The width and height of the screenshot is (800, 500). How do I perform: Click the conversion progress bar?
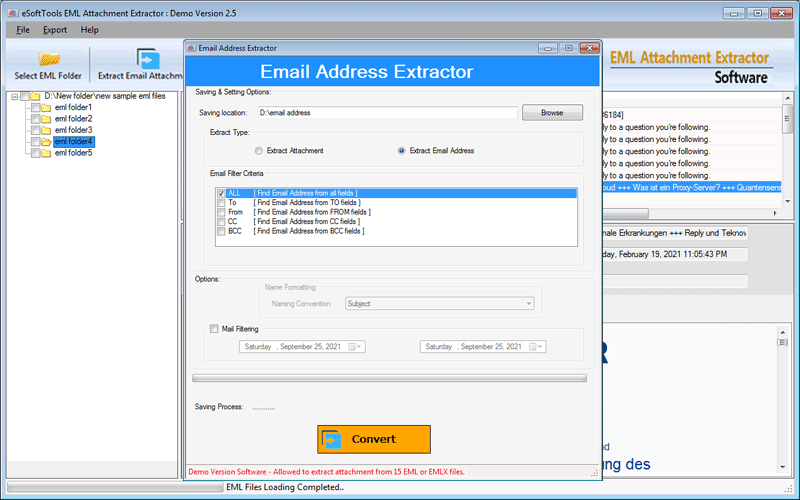click(389, 378)
